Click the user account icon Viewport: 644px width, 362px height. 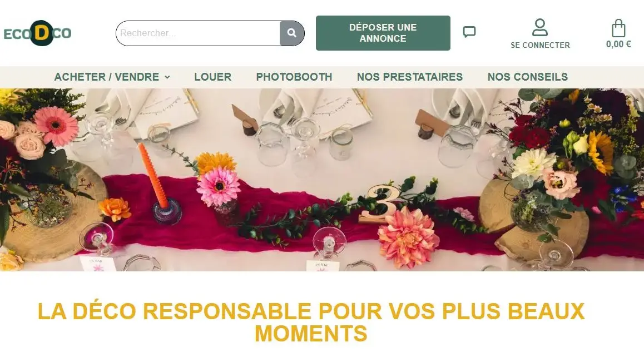tap(539, 28)
